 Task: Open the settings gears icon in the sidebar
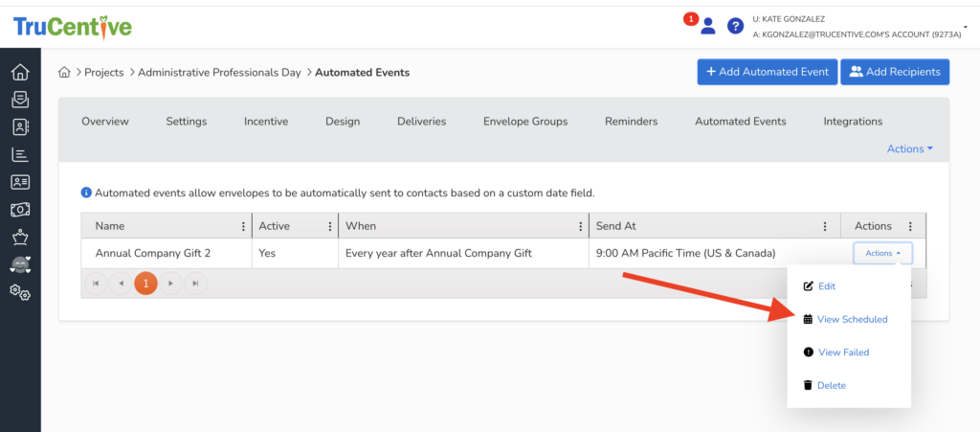[x=20, y=293]
